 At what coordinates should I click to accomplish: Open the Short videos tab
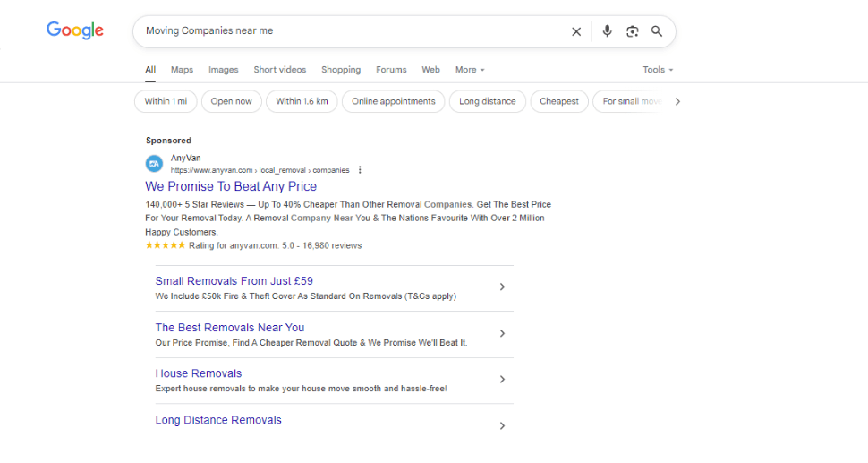click(279, 70)
